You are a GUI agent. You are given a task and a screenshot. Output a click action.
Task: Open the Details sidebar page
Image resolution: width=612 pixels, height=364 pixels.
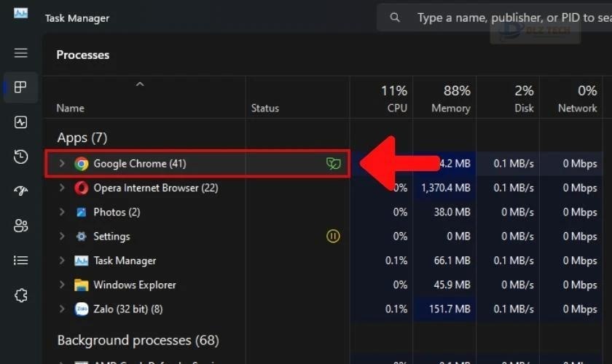click(x=20, y=260)
